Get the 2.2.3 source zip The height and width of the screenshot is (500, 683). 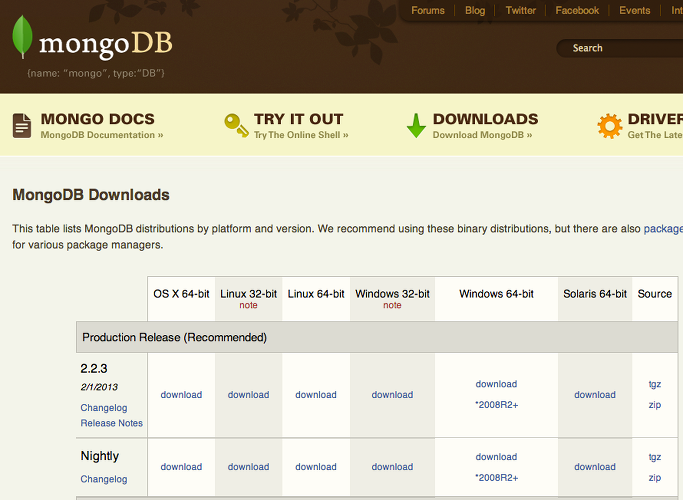tap(655, 405)
